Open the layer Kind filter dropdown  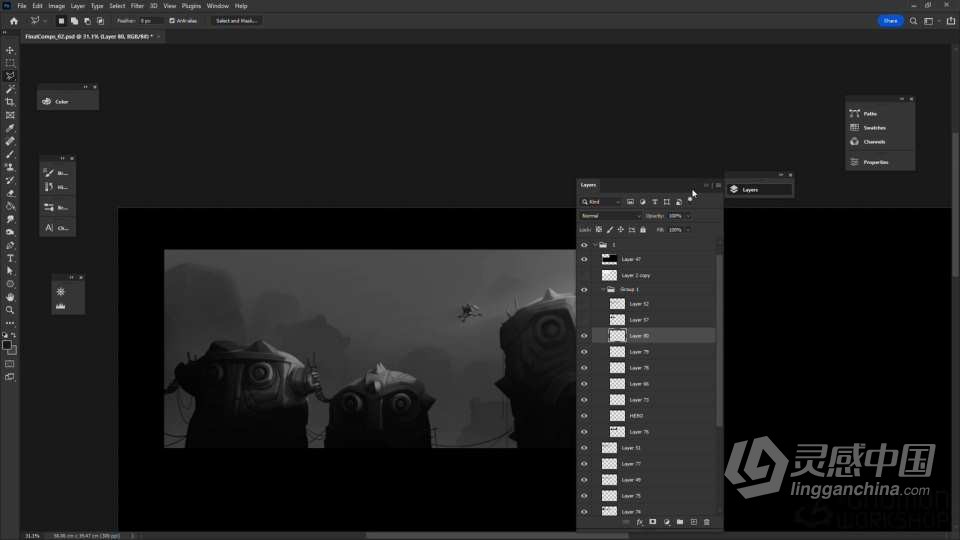point(601,202)
